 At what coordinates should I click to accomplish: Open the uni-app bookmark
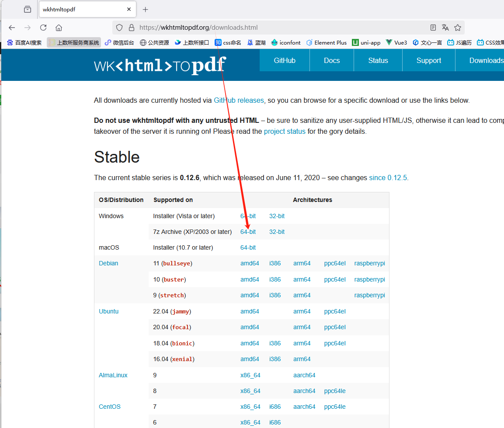[366, 42]
